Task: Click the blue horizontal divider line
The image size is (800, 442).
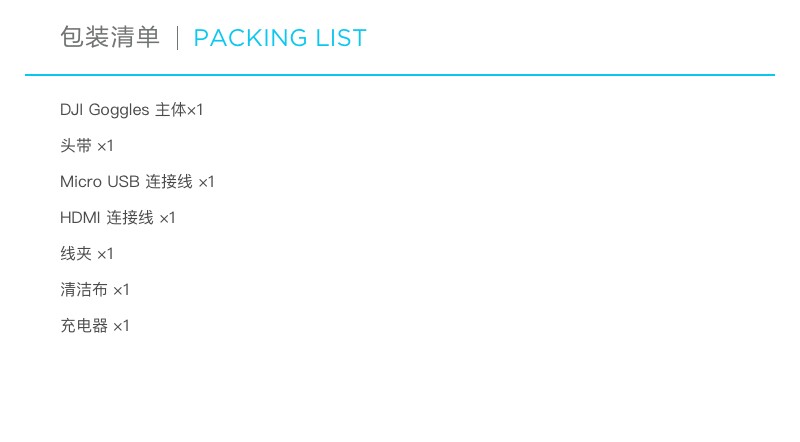Action: tap(400, 75)
